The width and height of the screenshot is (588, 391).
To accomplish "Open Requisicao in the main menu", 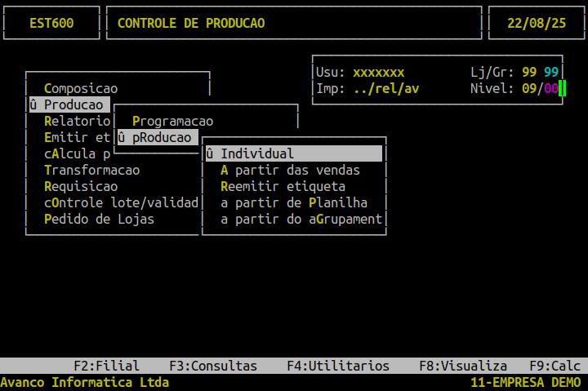I will [81, 186].
